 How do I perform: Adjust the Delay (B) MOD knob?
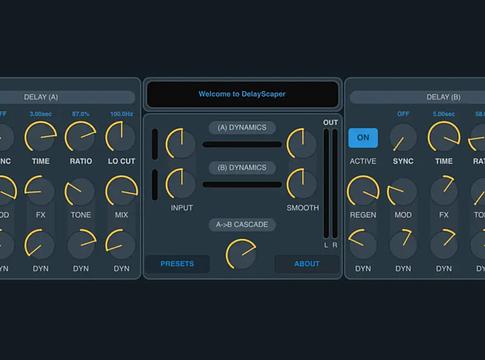(x=402, y=192)
